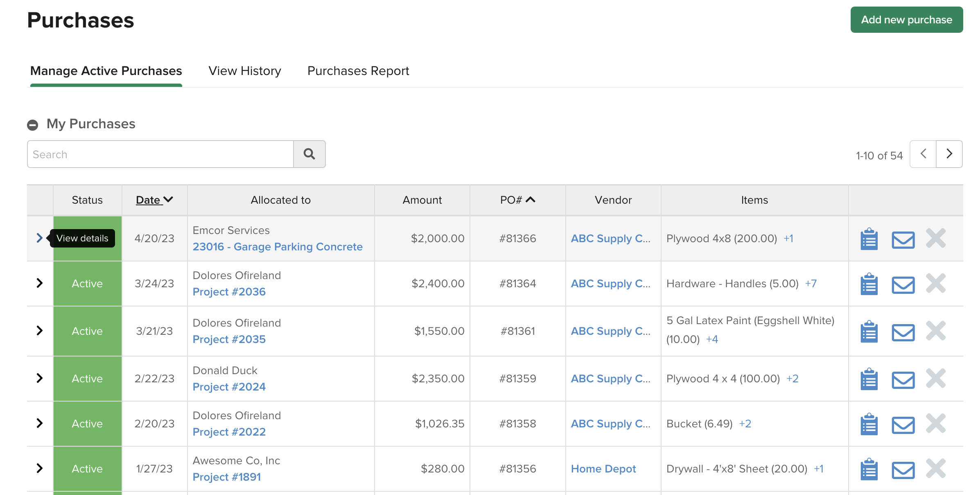The width and height of the screenshot is (980, 495).
Task: Expand details for the 4/20/23 purchase
Action: pyautogui.click(x=39, y=238)
